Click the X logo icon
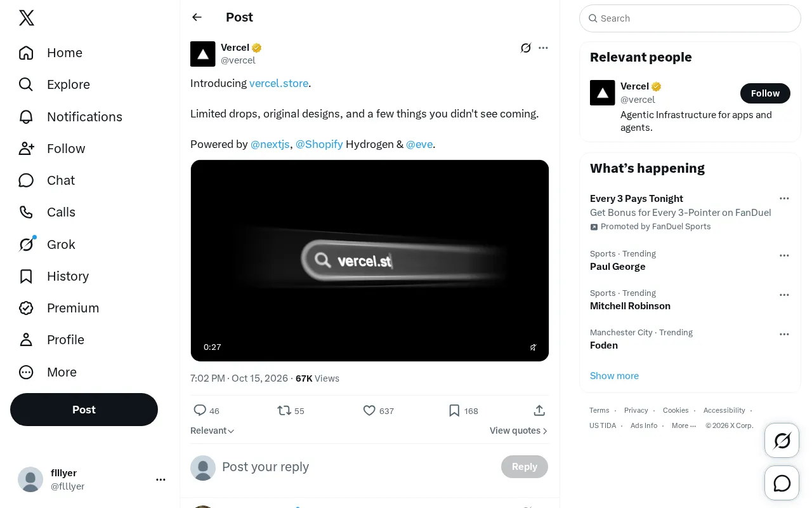The image size is (812, 508). click(x=27, y=18)
